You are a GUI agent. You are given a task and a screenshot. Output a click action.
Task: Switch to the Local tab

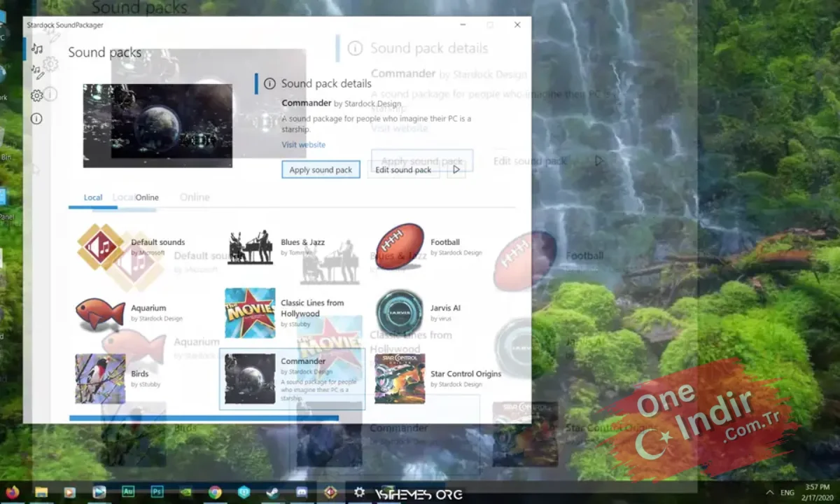tap(93, 197)
